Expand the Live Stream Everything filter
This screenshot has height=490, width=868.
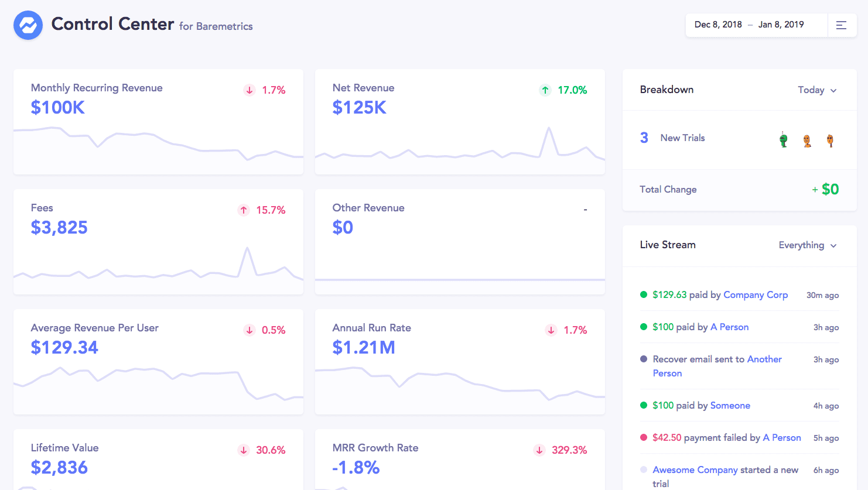click(807, 245)
